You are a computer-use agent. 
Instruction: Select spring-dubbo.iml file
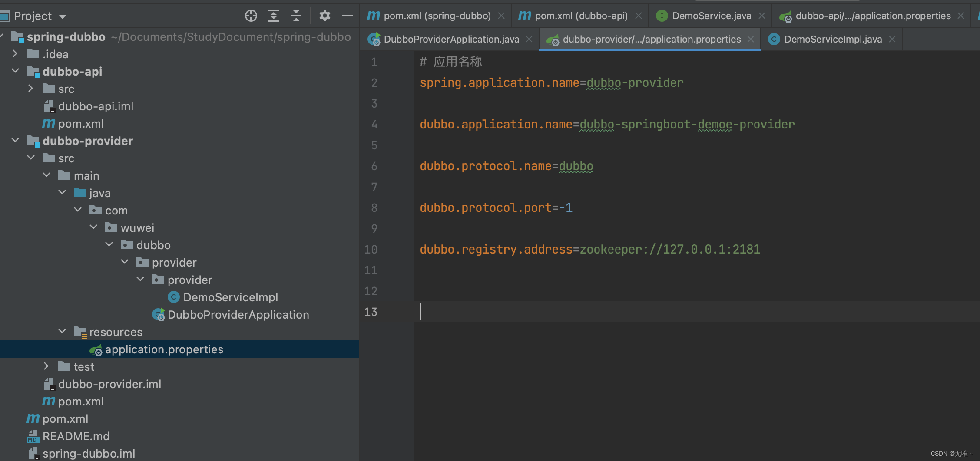tap(89, 454)
